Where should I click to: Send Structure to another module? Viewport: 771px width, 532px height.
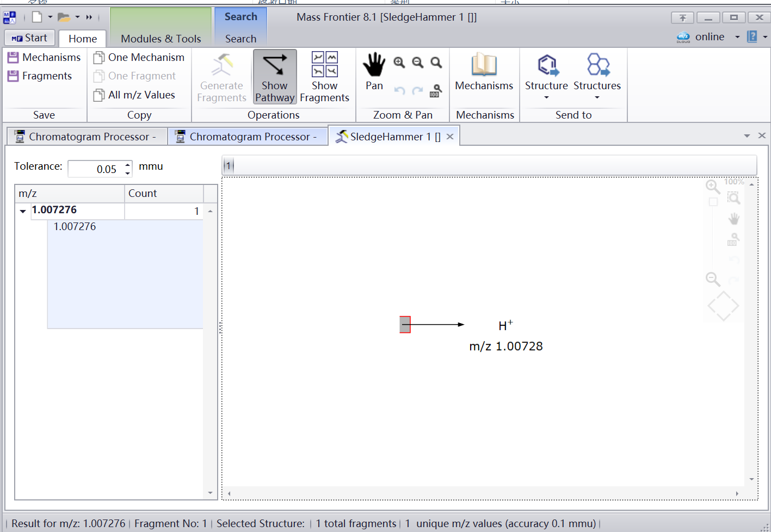click(x=546, y=71)
